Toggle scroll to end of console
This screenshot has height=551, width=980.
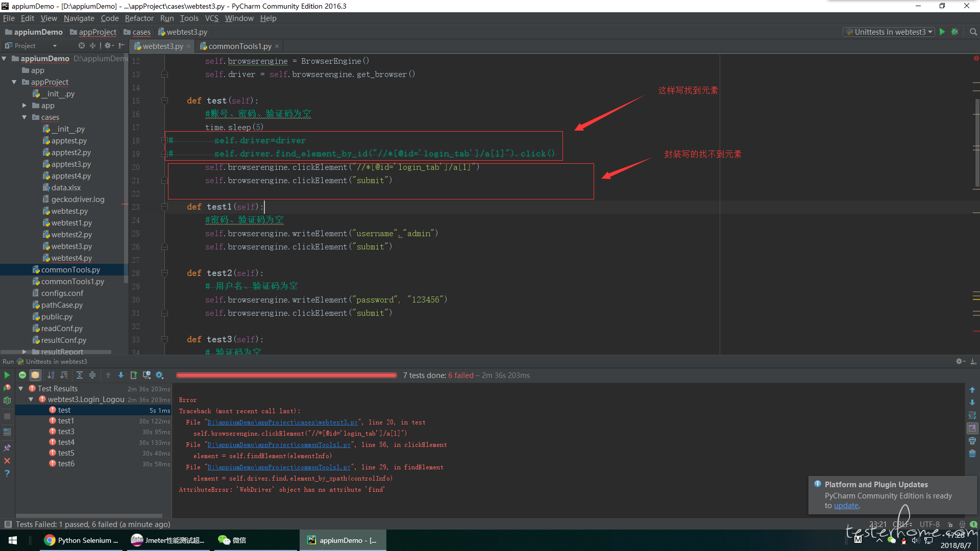[x=972, y=428]
